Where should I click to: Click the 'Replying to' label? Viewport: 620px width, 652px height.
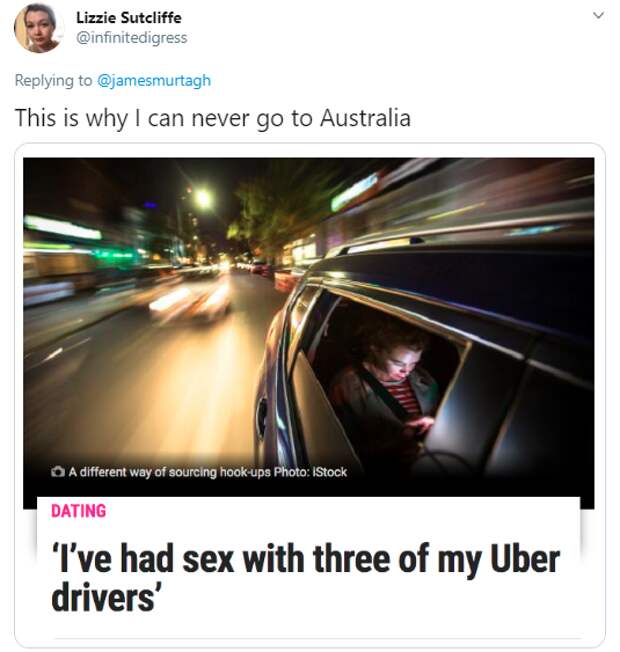(53, 80)
